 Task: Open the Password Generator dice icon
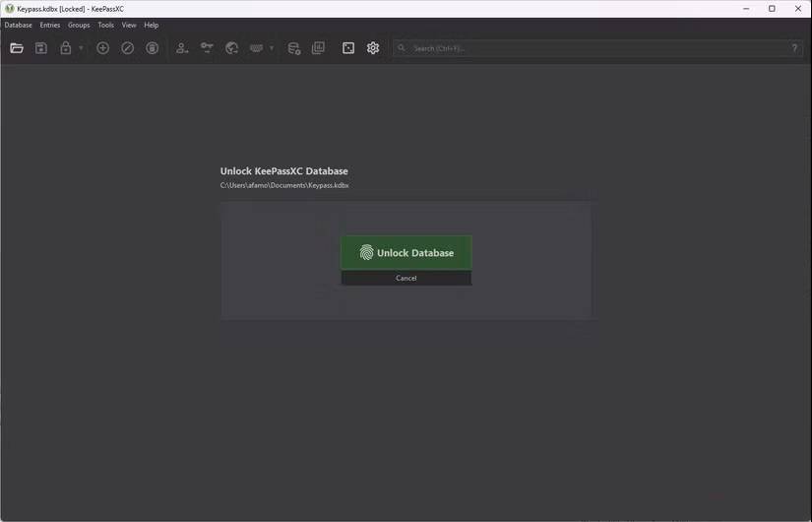[x=348, y=48]
